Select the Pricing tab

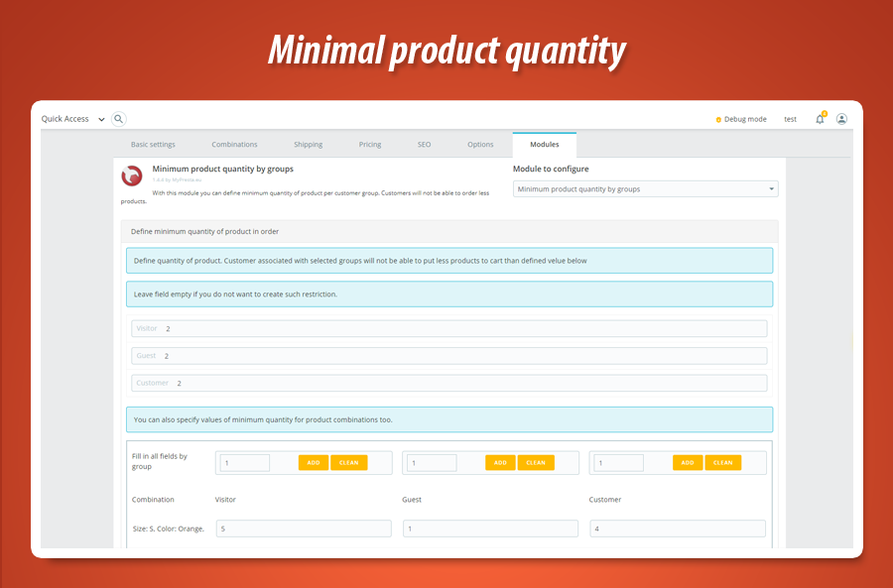point(370,145)
